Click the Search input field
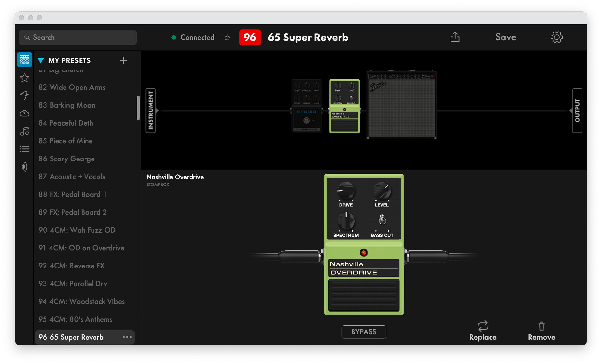The width and height of the screenshot is (602, 364). [78, 37]
